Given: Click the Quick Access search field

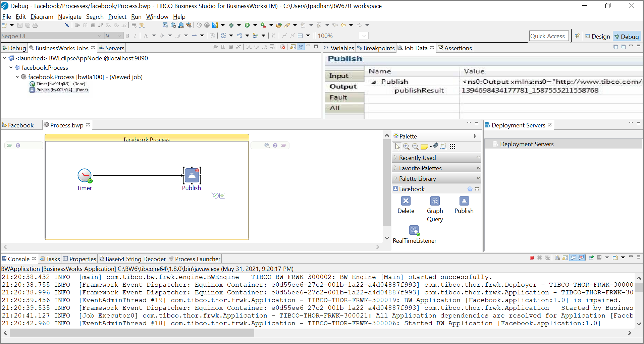Looking at the screenshot, I should pyautogui.click(x=548, y=36).
